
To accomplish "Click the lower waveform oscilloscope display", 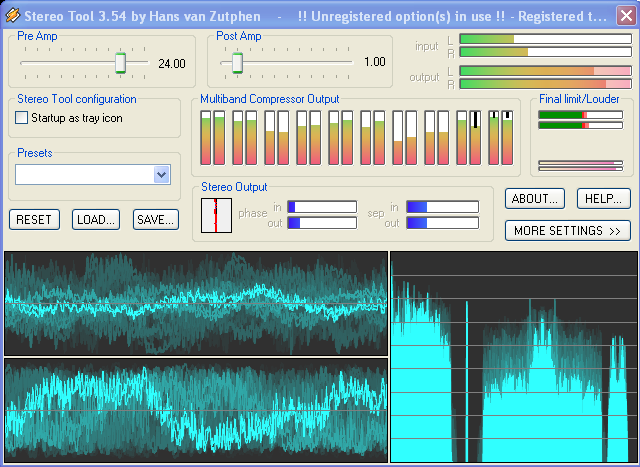I will 196,411.
